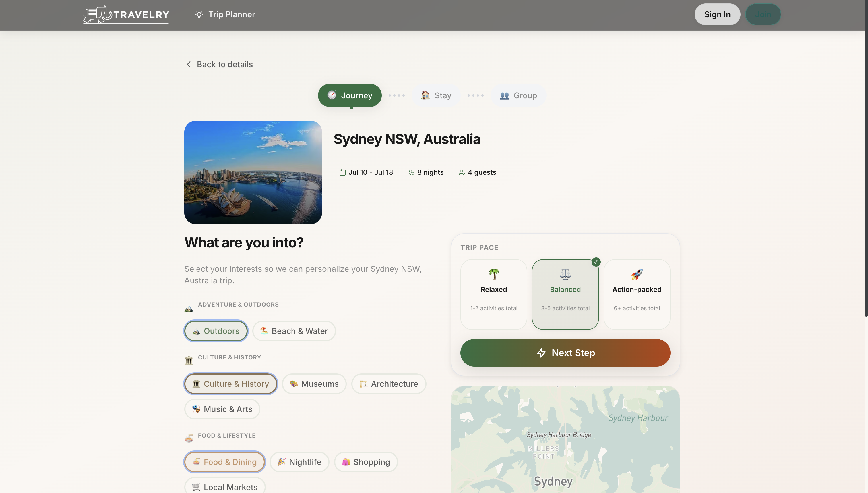The height and width of the screenshot is (493, 868).
Task: Toggle off the Food & Dining interest
Action: click(x=224, y=462)
